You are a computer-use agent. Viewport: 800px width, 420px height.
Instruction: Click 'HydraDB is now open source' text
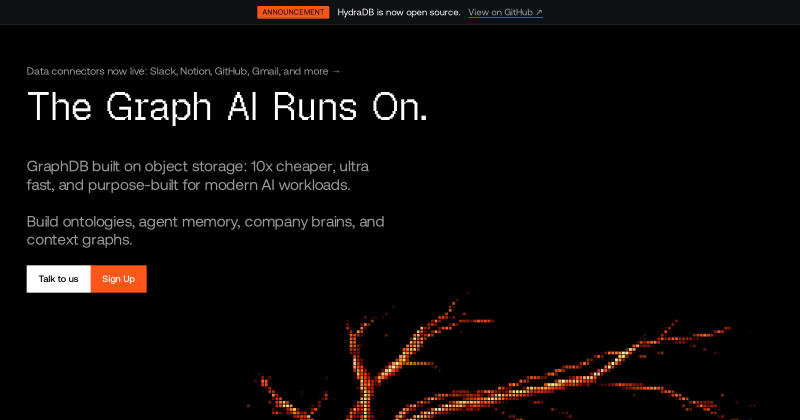pos(398,12)
